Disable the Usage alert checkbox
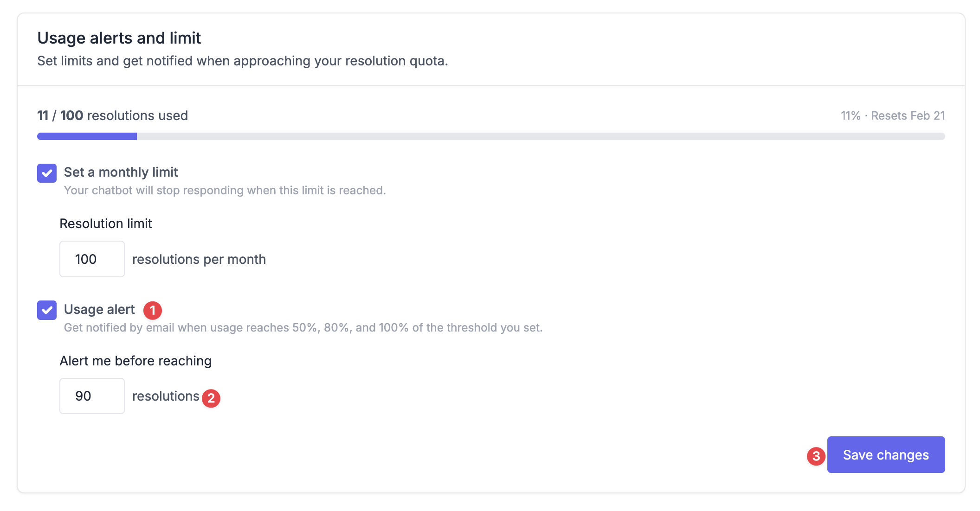Viewport: 980px width, 511px height. pyautogui.click(x=47, y=310)
